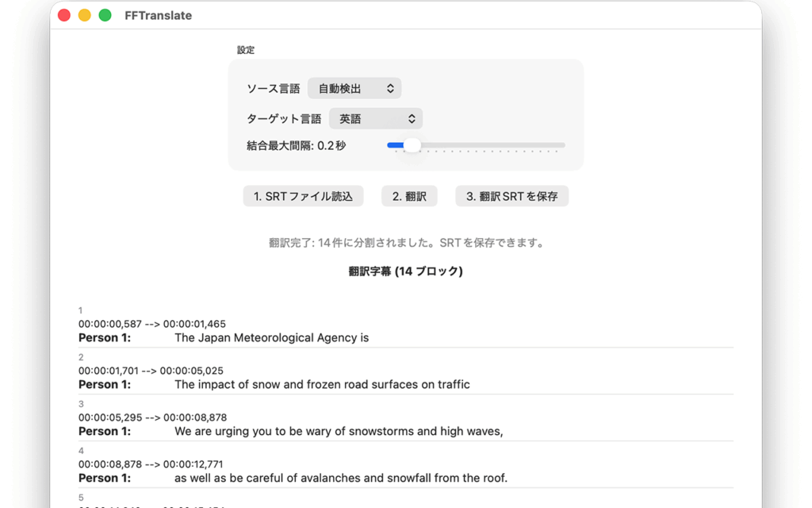Image resolution: width=812 pixels, height=508 pixels.
Task: Open the ソース言語 dropdown set to 自動検出
Action: pyautogui.click(x=354, y=89)
